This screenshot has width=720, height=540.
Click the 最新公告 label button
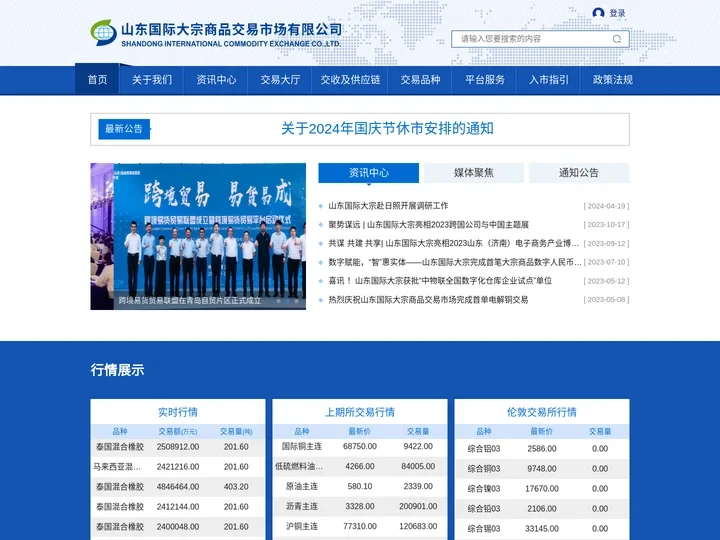tap(124, 129)
